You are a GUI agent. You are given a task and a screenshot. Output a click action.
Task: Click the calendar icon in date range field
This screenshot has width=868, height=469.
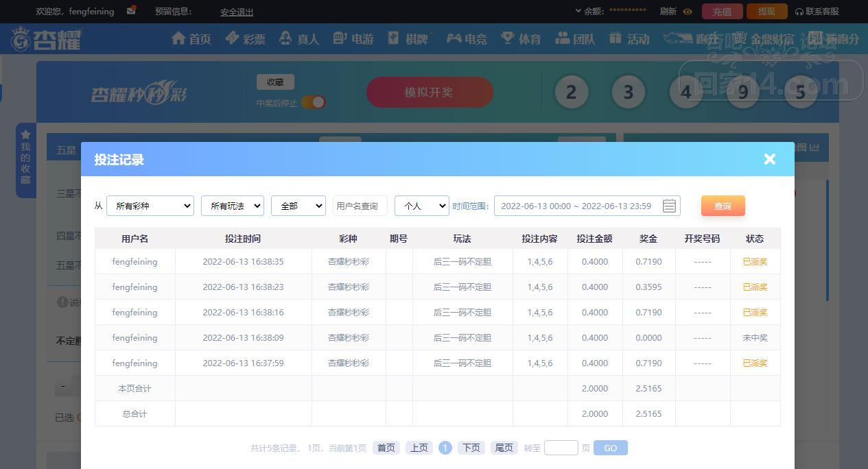coord(669,206)
